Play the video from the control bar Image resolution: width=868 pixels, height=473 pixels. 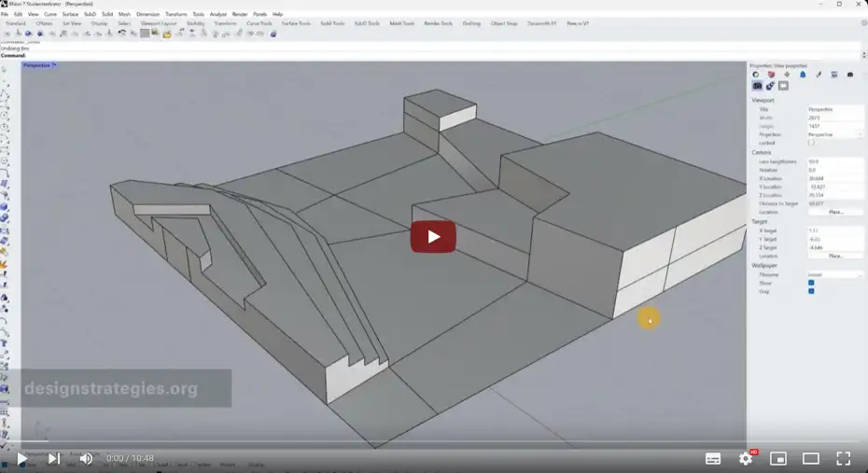coord(21,459)
